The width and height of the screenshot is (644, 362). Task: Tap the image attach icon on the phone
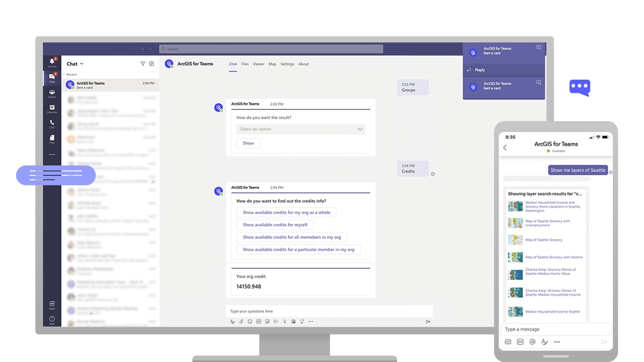pos(508,342)
